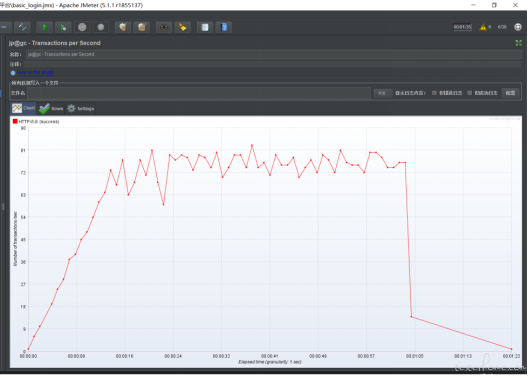The width and height of the screenshot is (528, 378).
Task: Click the yellow warning log indicator
Action: pos(483,27)
